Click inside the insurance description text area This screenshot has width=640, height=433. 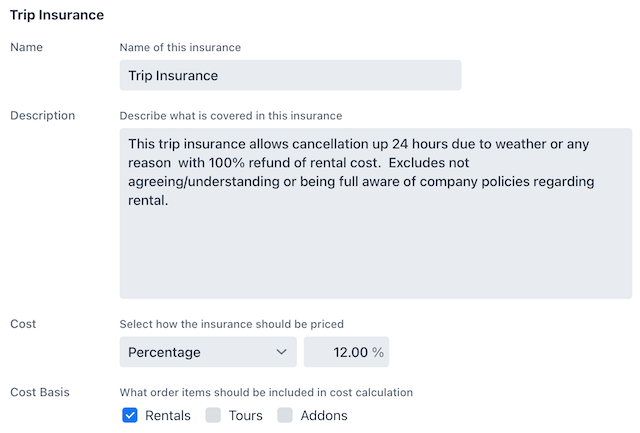pos(376,213)
